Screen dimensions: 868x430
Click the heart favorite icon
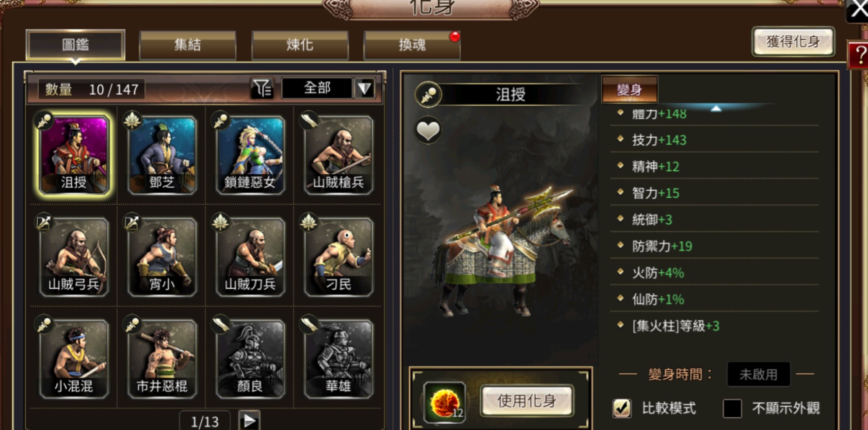click(x=428, y=131)
